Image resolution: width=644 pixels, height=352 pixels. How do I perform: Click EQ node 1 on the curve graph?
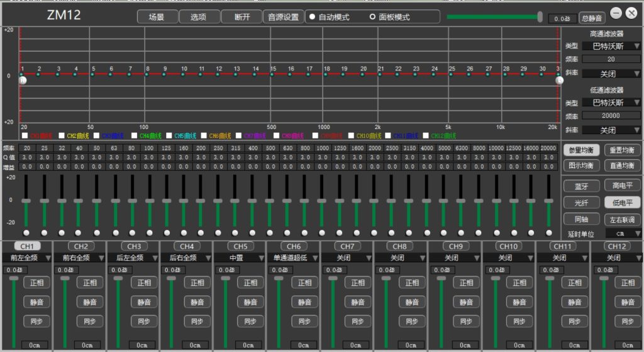click(21, 74)
